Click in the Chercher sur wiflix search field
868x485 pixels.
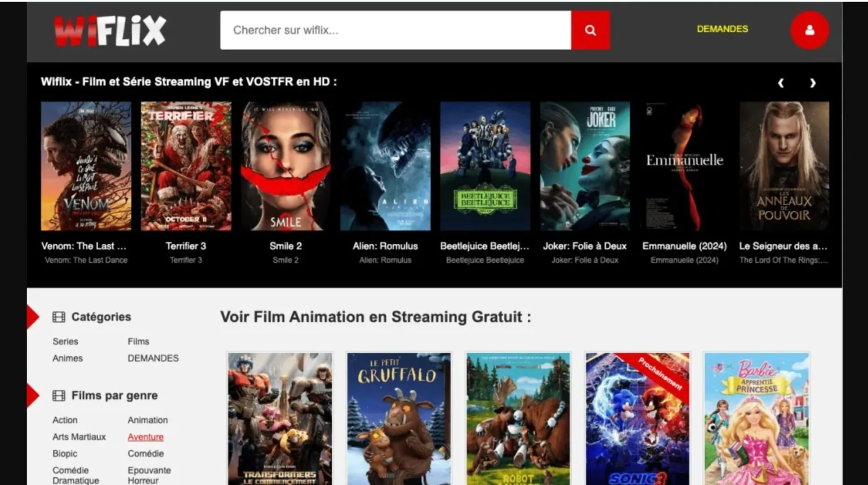tap(396, 30)
